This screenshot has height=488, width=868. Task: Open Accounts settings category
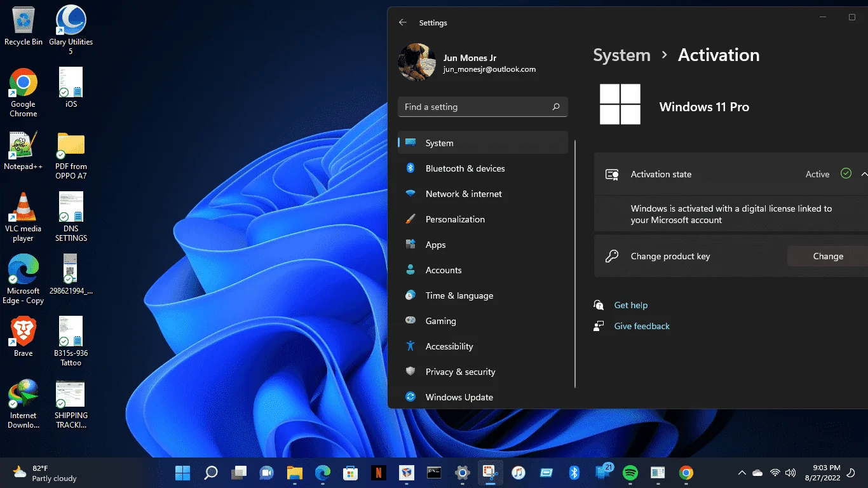click(x=483, y=270)
